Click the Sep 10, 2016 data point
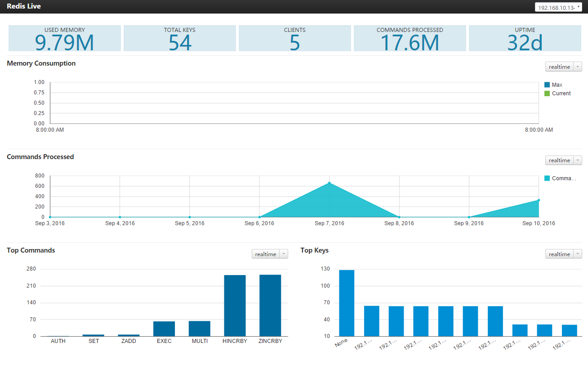This screenshot has width=588, height=369. tap(539, 200)
